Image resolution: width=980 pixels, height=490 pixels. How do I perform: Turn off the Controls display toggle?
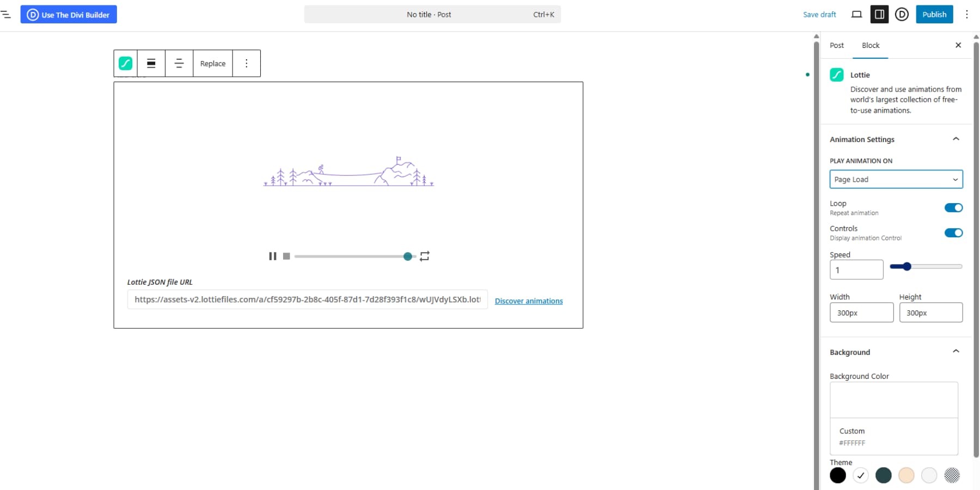[x=953, y=232]
